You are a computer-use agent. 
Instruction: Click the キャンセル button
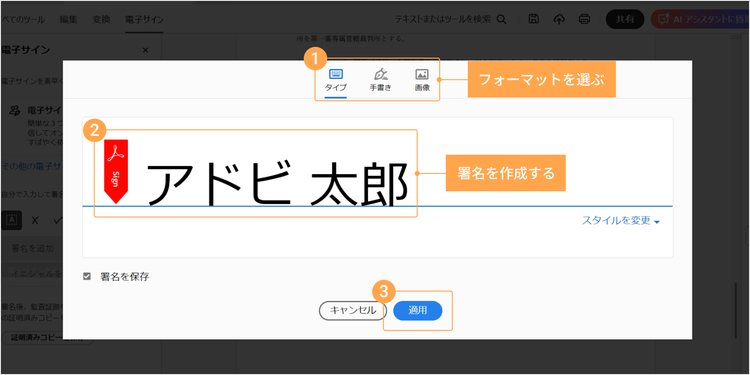coord(353,310)
